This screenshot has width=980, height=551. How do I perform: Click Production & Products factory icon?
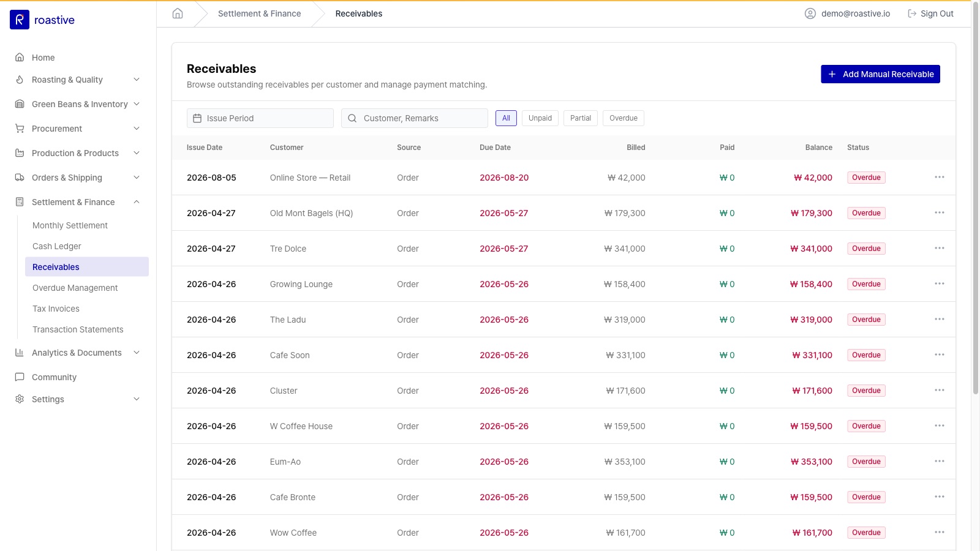[20, 153]
